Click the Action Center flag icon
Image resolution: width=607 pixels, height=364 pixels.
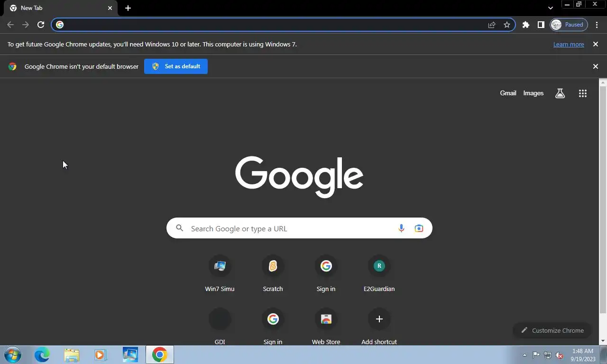tap(536, 355)
